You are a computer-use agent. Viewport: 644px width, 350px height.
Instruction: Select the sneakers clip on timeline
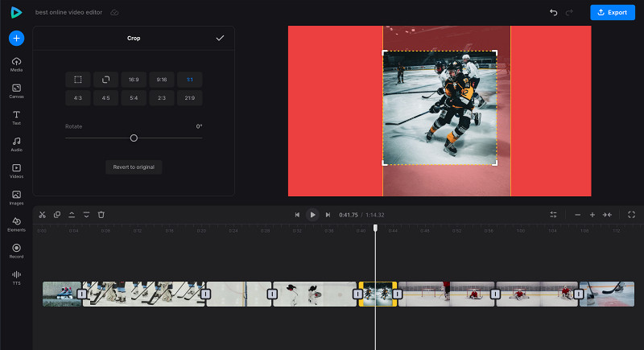pyautogui.click(x=62, y=294)
